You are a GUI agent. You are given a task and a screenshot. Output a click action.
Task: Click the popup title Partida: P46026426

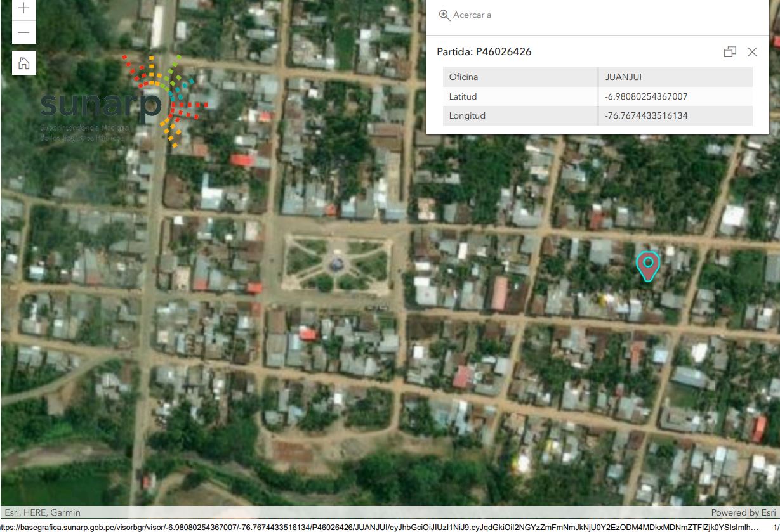[x=484, y=52]
